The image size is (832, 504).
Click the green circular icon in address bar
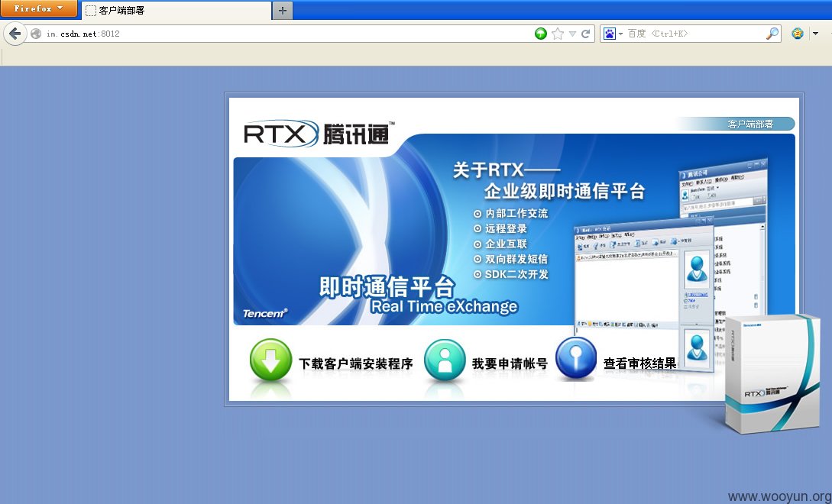pos(540,34)
